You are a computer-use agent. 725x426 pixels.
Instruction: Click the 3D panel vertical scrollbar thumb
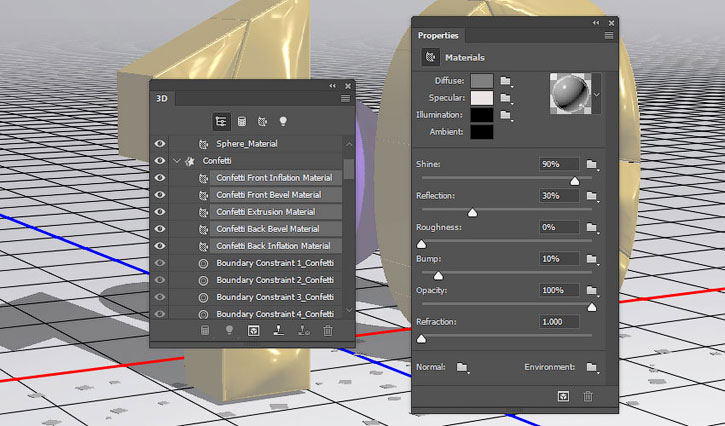[x=349, y=170]
